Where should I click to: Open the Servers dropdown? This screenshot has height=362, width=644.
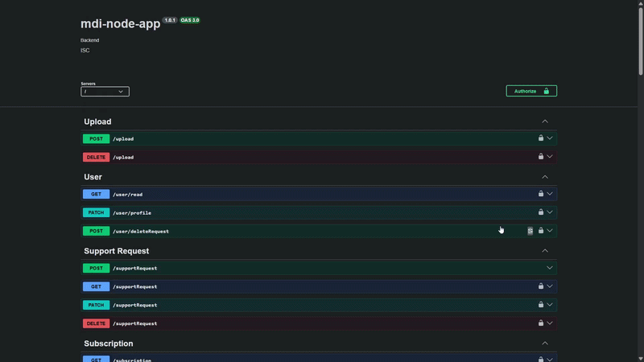click(105, 92)
